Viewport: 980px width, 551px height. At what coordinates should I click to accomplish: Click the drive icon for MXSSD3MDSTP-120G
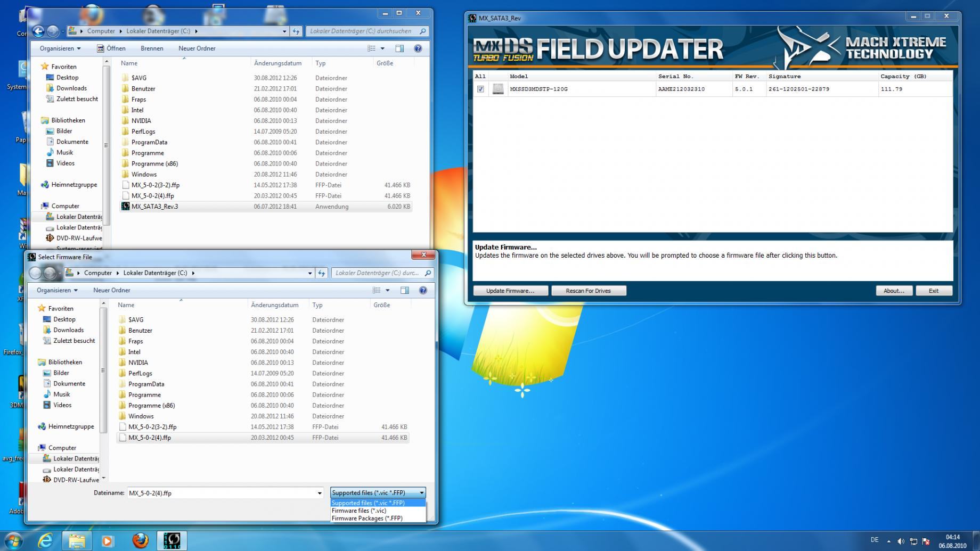click(x=498, y=89)
